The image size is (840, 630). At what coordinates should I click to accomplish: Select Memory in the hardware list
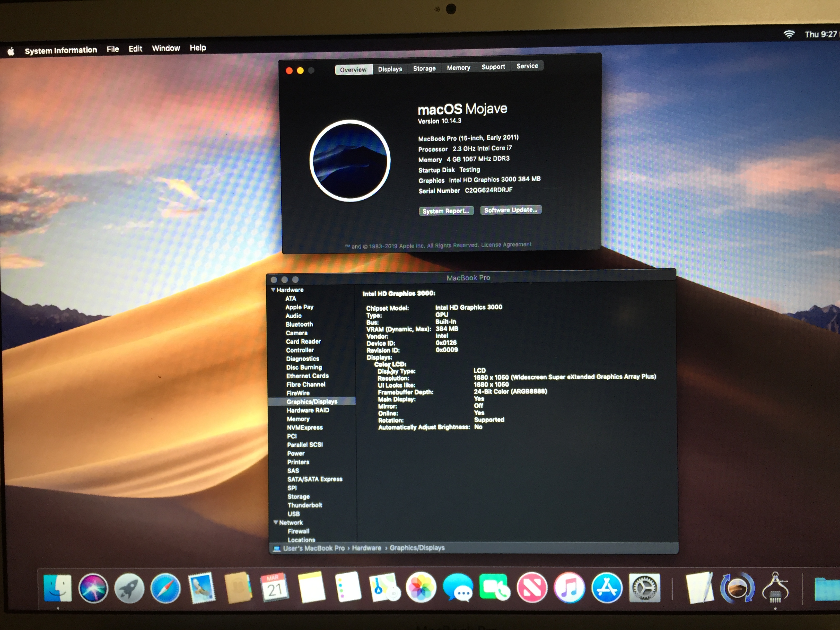click(298, 419)
